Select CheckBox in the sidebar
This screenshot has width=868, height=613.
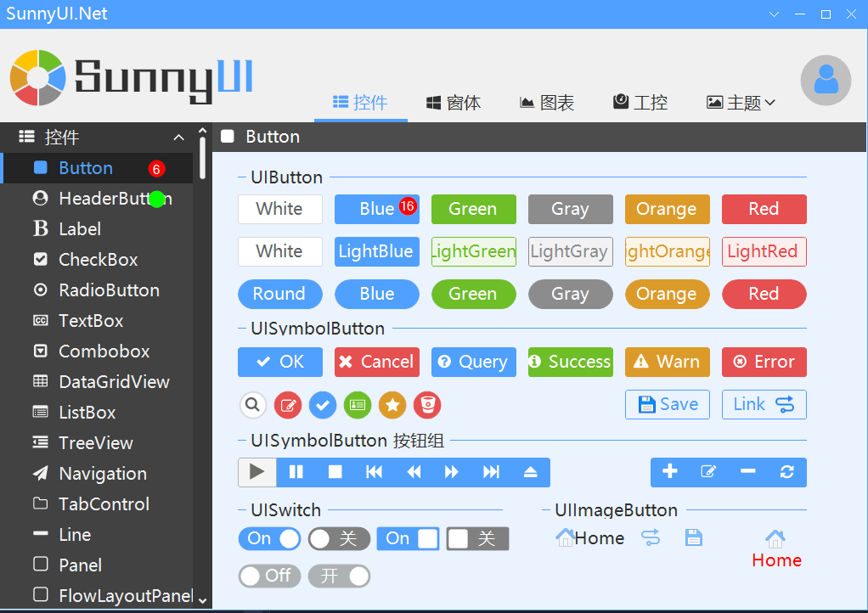point(97,259)
